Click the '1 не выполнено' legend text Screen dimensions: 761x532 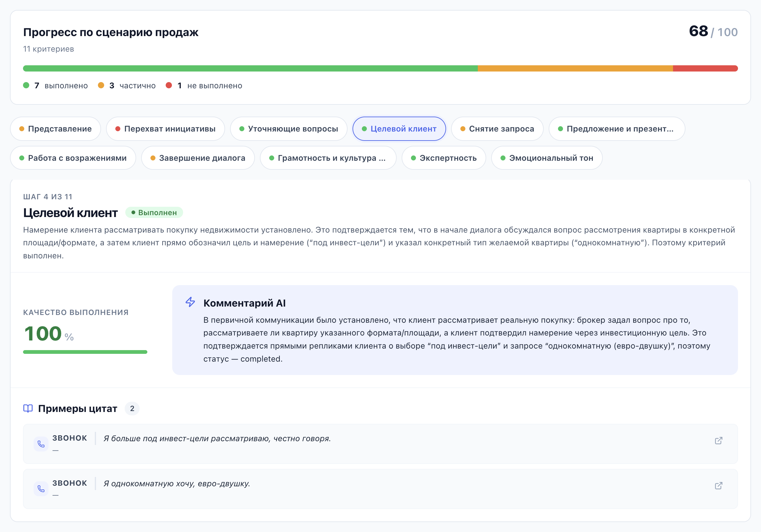click(210, 86)
